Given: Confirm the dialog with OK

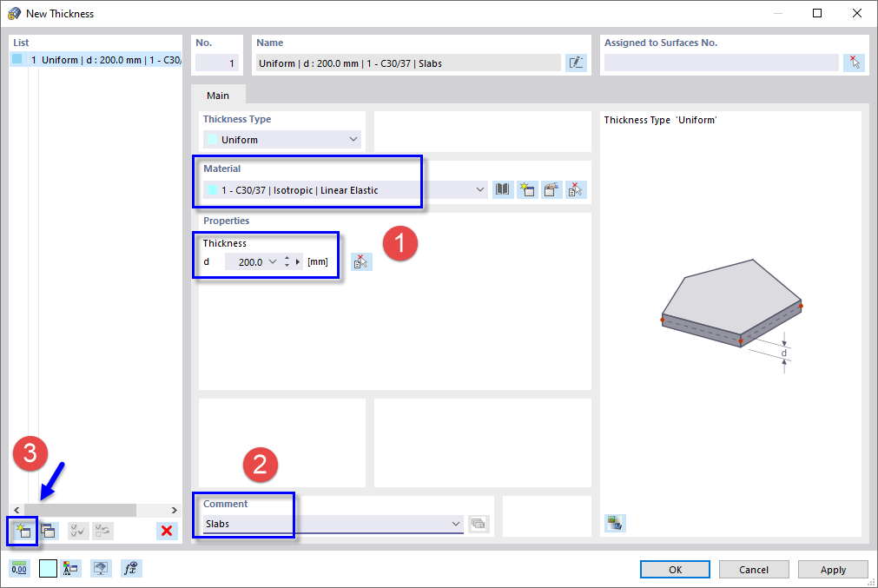Looking at the screenshot, I should click(x=675, y=569).
